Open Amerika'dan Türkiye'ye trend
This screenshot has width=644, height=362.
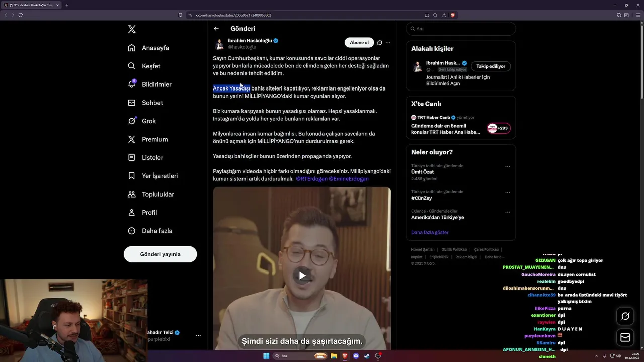pos(437,217)
